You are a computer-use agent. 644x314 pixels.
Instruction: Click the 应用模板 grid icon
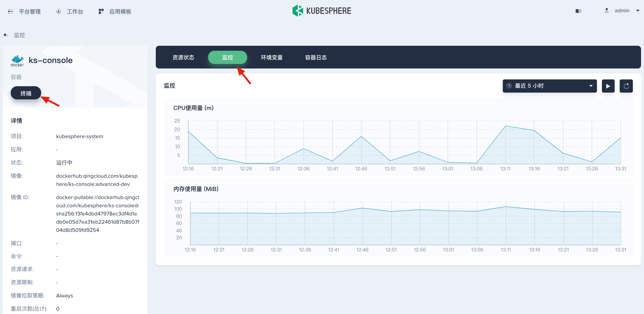coord(101,11)
